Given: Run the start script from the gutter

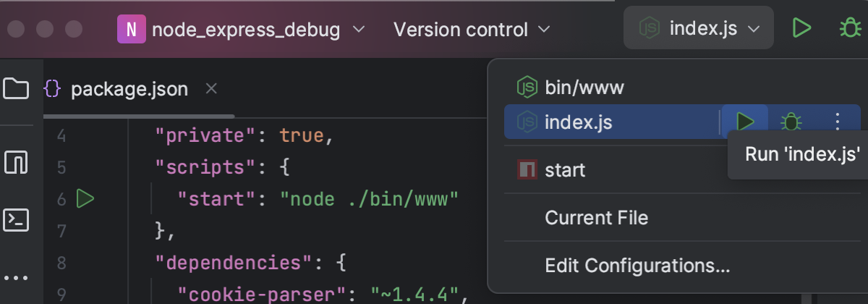Looking at the screenshot, I should tap(85, 198).
